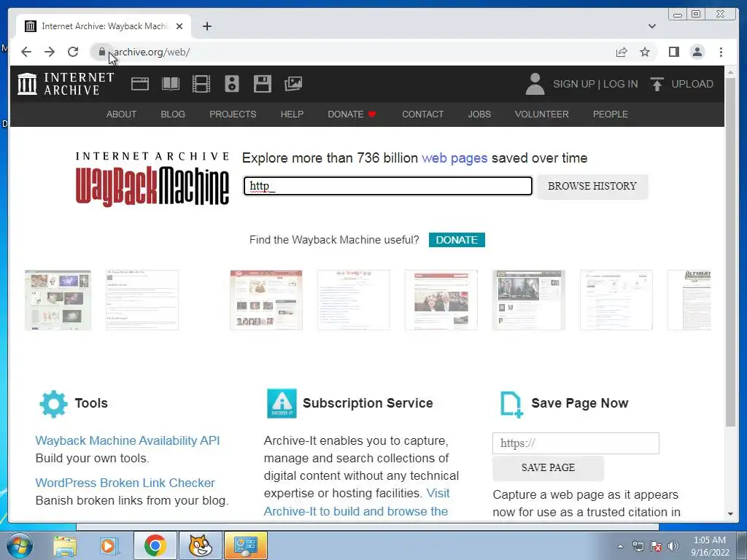This screenshot has height=560, width=747.
Task: Click the scrollbar down arrow
Action: click(731, 514)
